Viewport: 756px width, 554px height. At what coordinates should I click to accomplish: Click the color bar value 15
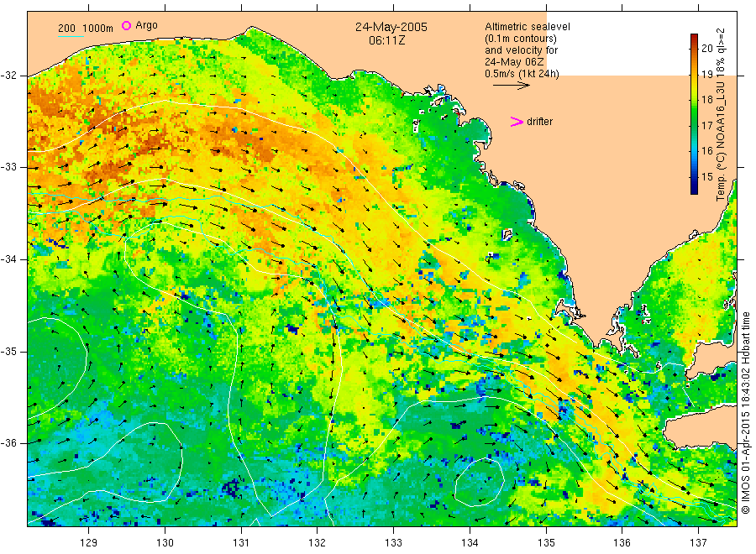706,177
